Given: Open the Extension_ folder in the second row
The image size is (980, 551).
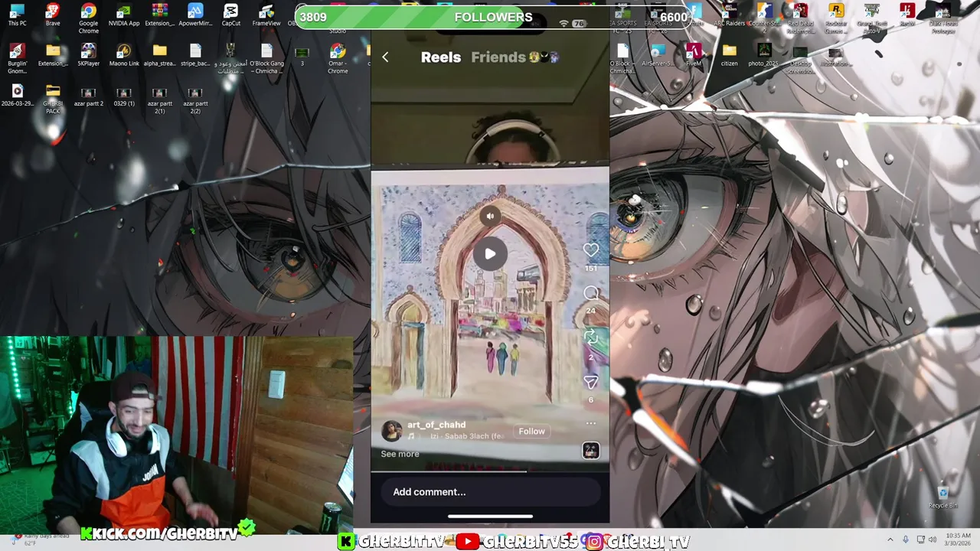Looking at the screenshot, I should 53,55.
